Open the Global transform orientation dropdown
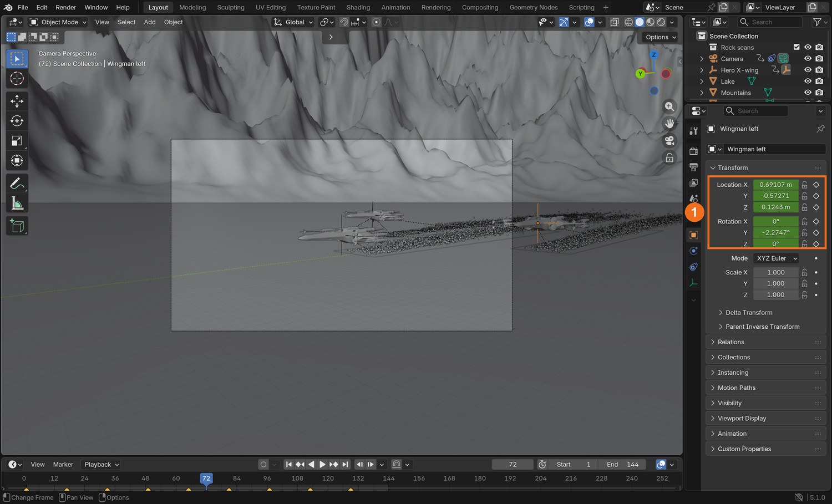The width and height of the screenshot is (832, 504). (x=293, y=22)
